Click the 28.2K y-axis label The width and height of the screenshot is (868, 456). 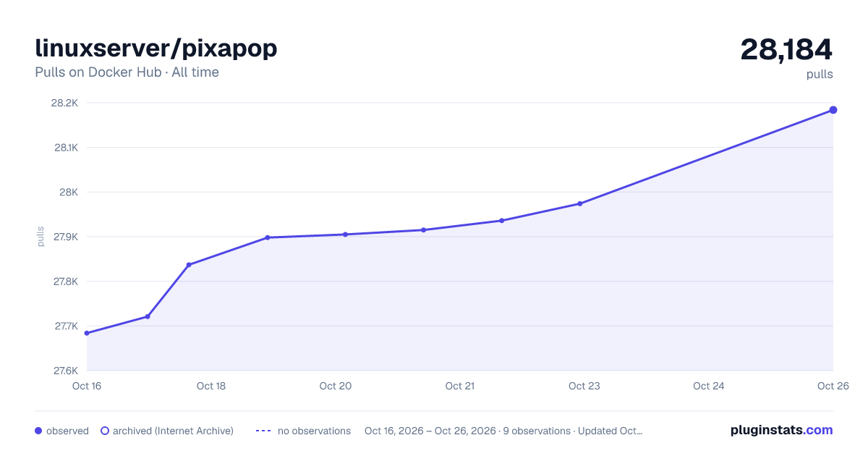tap(64, 103)
